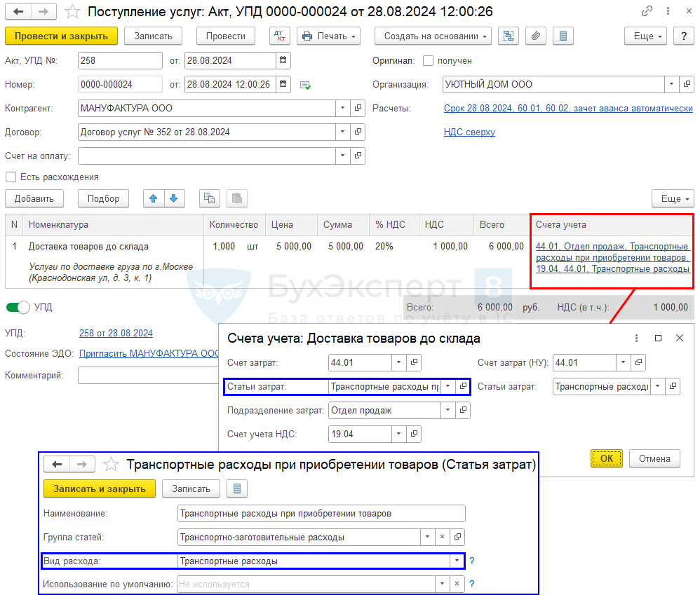
Task: Open the calendar for Номер date
Action: pyautogui.click(x=283, y=84)
